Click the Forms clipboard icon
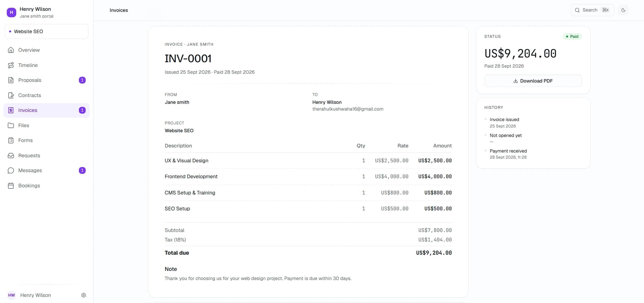The image size is (644, 303). (x=11, y=140)
